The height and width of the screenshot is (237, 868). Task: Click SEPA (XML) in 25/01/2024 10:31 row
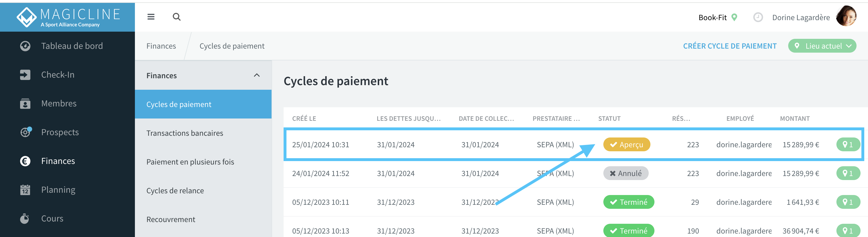(555, 144)
